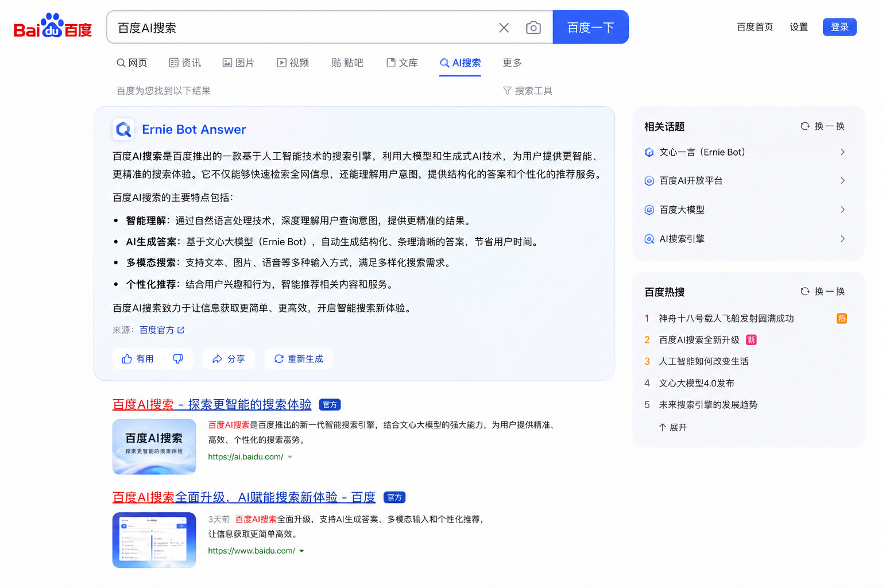Open topic AI搜索引擎

click(682, 239)
